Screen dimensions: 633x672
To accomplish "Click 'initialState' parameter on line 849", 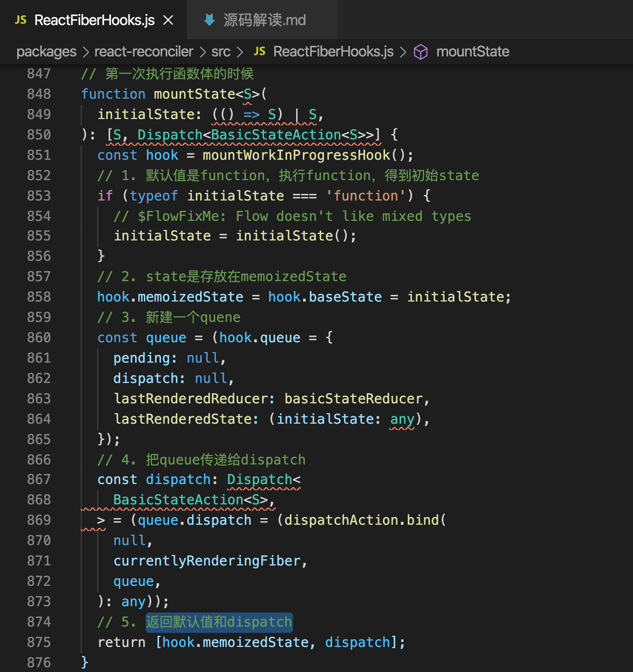I will tap(146, 114).
